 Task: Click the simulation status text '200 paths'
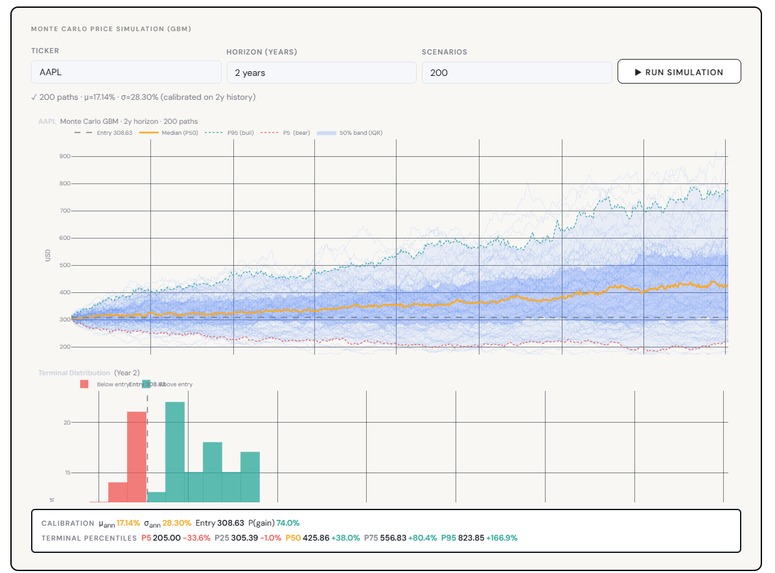click(x=59, y=97)
